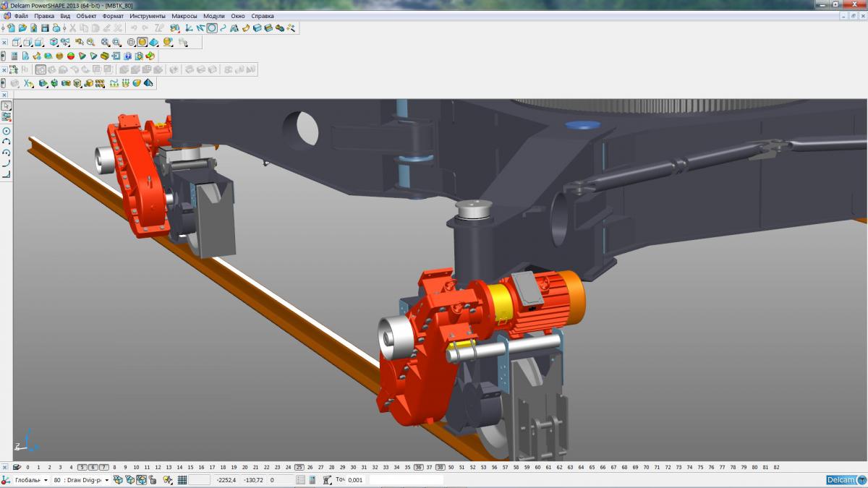This screenshot has height=488, width=868.
Task: Select the Solid block creation tool
Action: tap(257, 28)
